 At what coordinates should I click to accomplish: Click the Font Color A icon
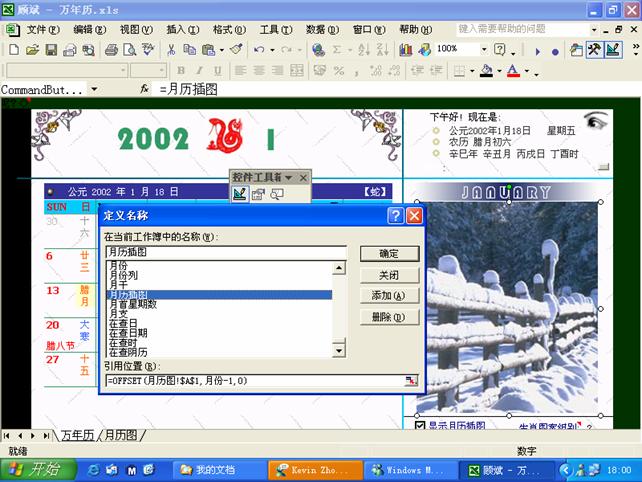click(x=513, y=71)
